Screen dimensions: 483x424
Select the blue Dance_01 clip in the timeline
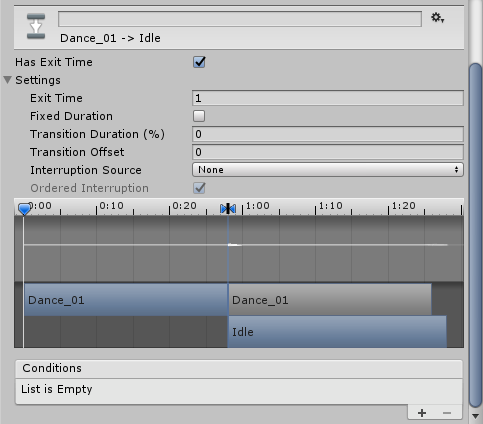[x=126, y=300]
